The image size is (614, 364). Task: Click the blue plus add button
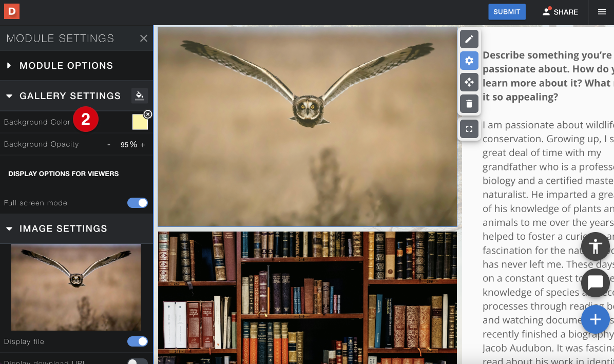pos(595,319)
